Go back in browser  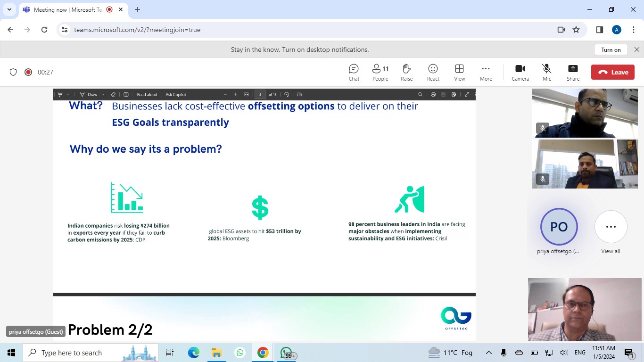coord(10,30)
